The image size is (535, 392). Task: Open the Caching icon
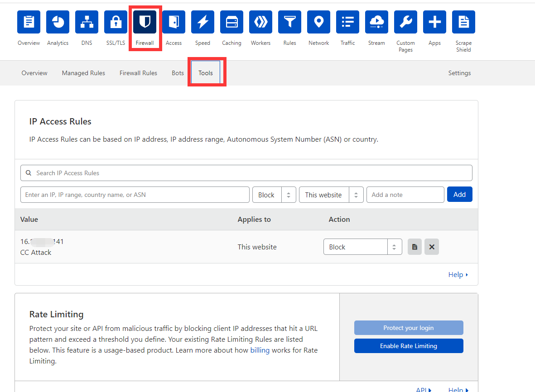pyautogui.click(x=231, y=22)
